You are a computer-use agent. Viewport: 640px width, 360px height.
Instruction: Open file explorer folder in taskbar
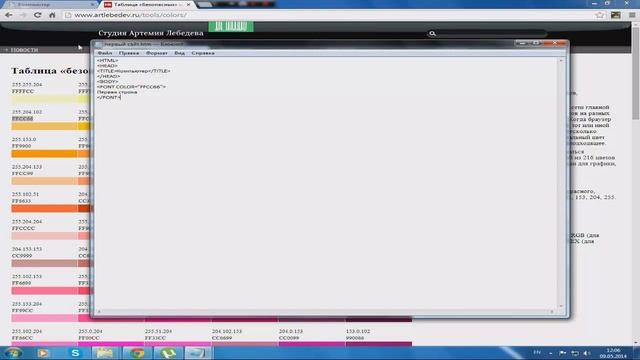(x=104, y=353)
